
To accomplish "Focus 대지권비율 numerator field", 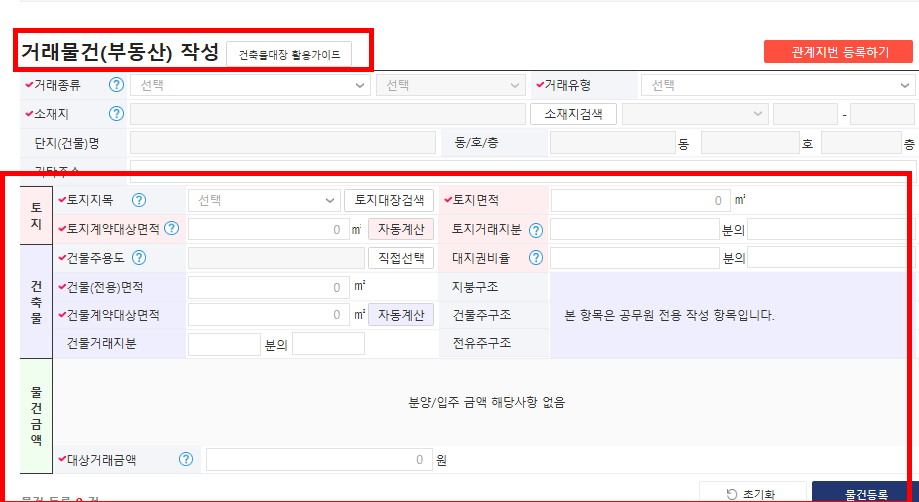I will click(635, 258).
